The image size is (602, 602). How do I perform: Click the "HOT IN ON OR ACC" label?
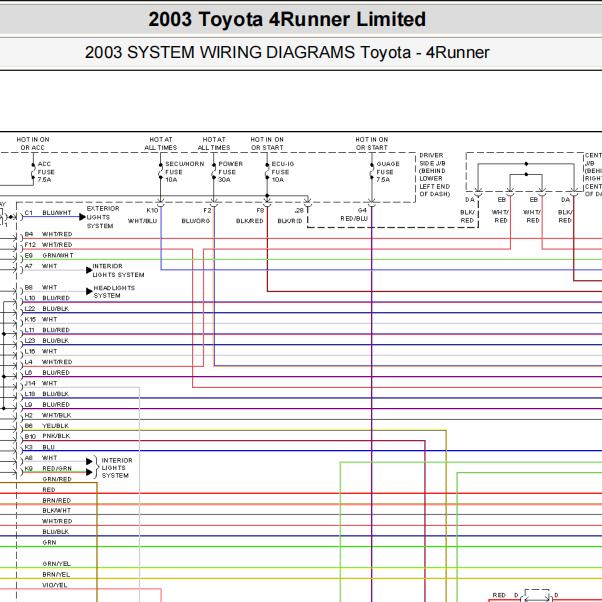(33, 144)
